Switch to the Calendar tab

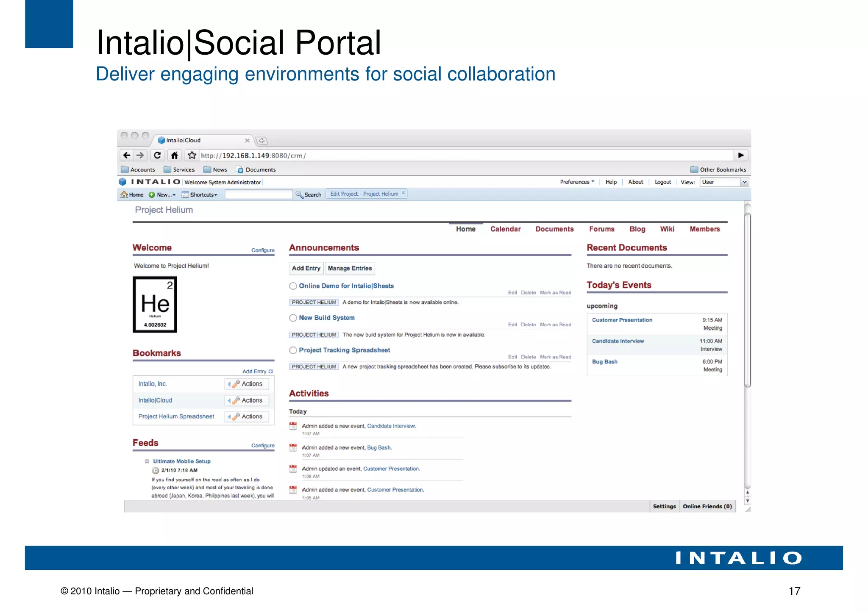point(505,229)
